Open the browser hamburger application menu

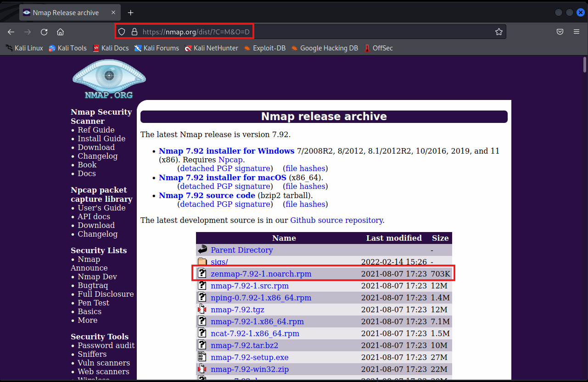[x=577, y=32]
